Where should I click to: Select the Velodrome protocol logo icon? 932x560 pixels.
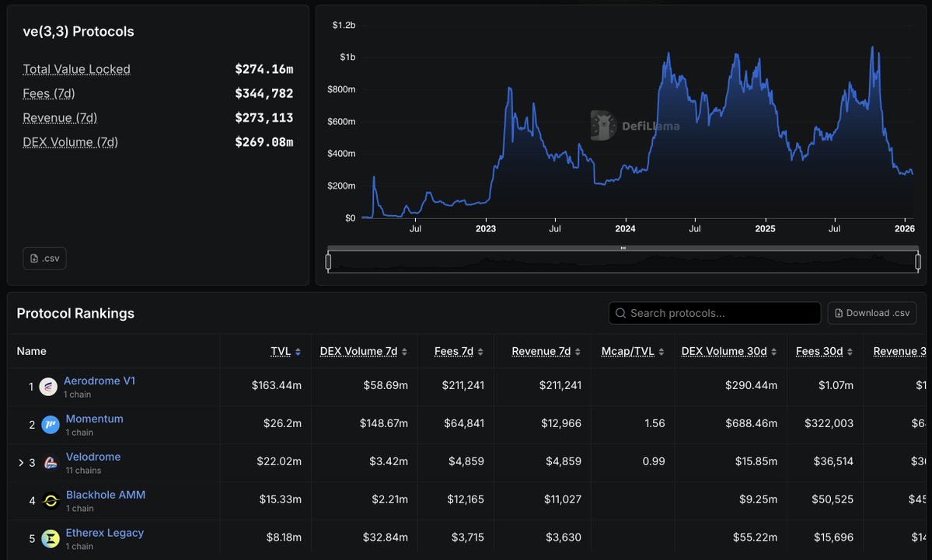[x=50, y=462]
